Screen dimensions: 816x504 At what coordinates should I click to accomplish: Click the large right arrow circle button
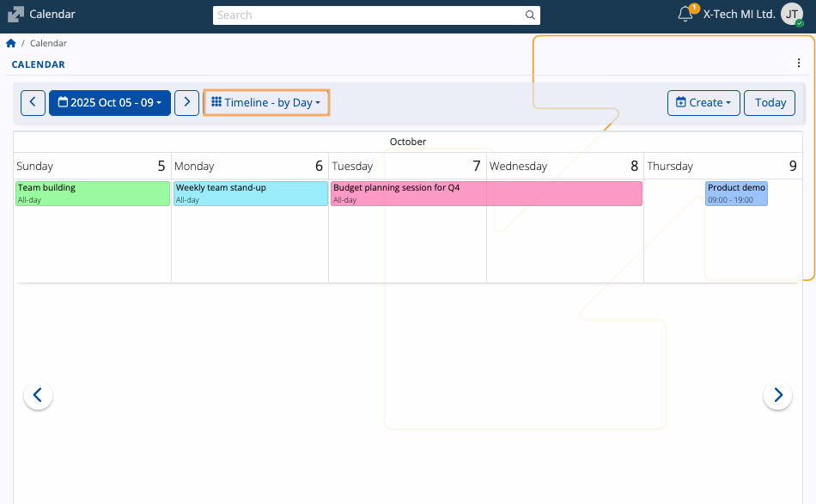tap(777, 395)
